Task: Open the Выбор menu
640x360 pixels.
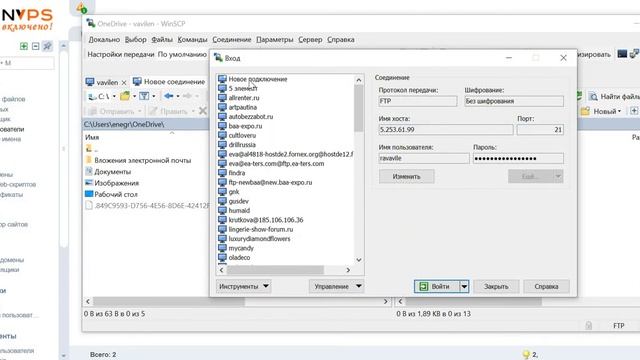Action: tap(136, 40)
